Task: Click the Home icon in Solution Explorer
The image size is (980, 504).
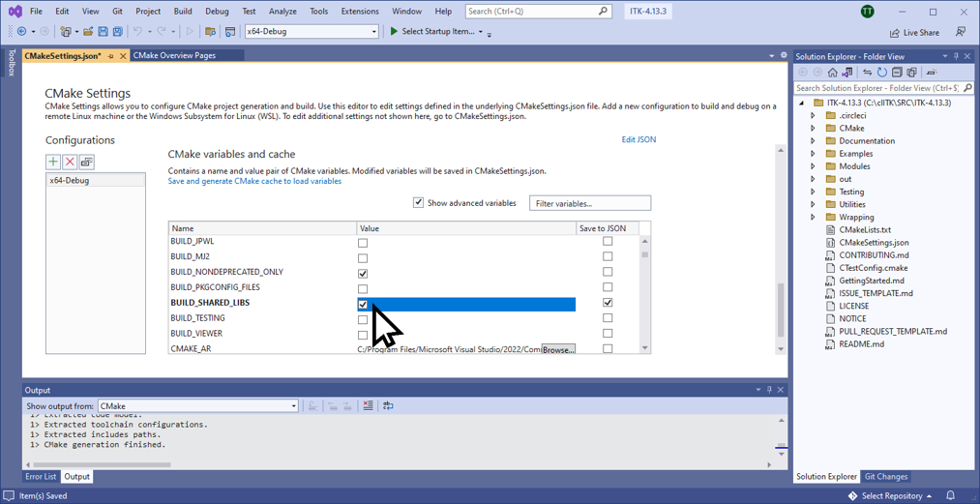Action: (833, 73)
